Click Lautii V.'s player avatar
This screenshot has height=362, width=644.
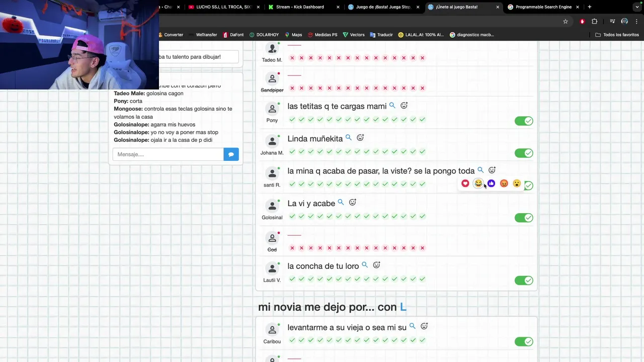pos(272,268)
